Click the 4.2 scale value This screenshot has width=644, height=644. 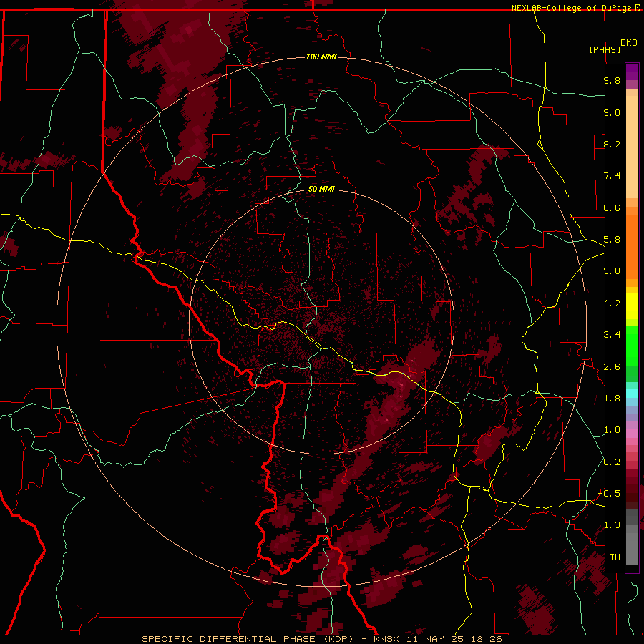click(612, 303)
